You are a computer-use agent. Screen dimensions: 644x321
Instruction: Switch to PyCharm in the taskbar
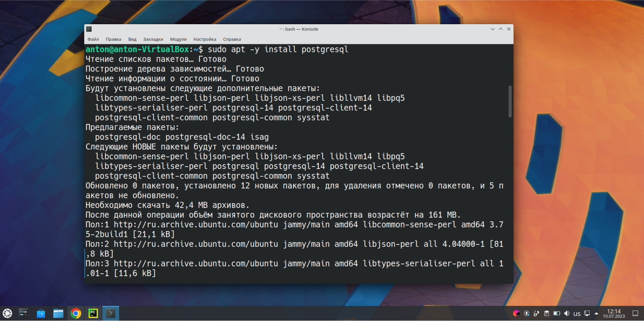coord(93,313)
